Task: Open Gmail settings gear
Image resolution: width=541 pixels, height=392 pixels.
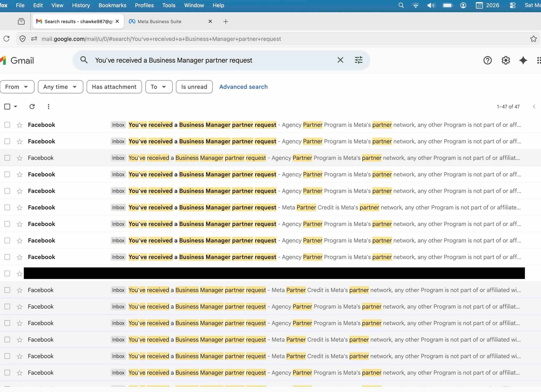Action: (x=505, y=61)
